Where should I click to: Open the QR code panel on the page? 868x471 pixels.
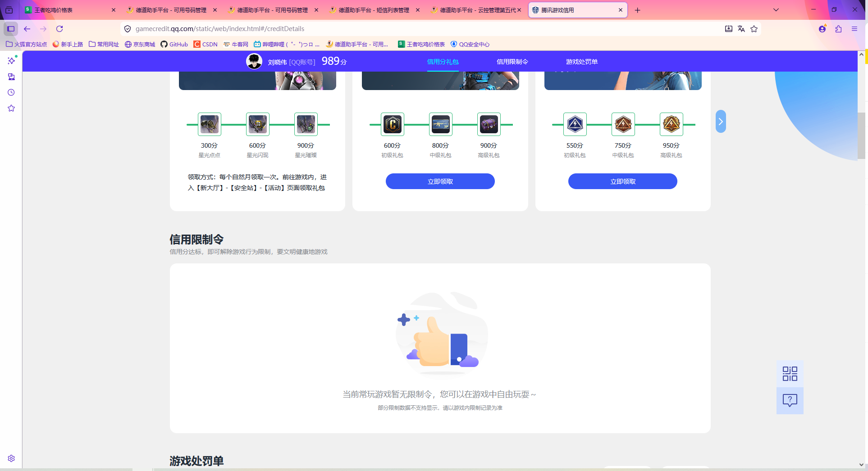coord(789,373)
